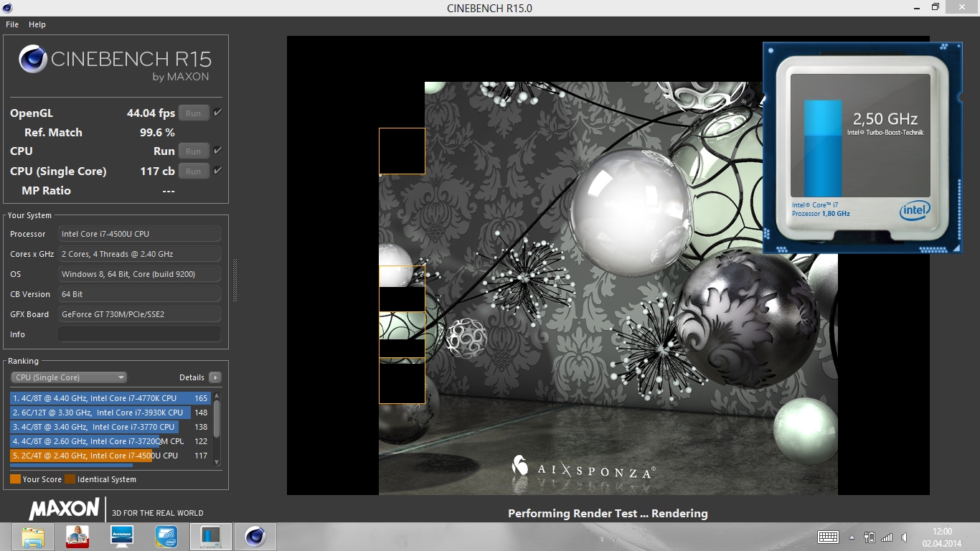
Task: Select highlighted ranking entry i7-4500U CPU
Action: pos(110,456)
